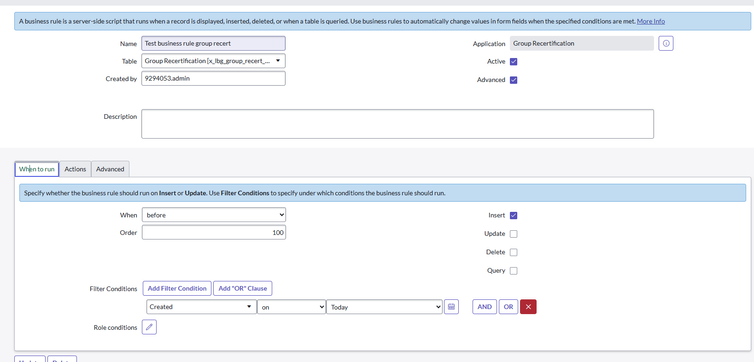
Task: Edit Role conditions with pencil icon
Action: [149, 327]
